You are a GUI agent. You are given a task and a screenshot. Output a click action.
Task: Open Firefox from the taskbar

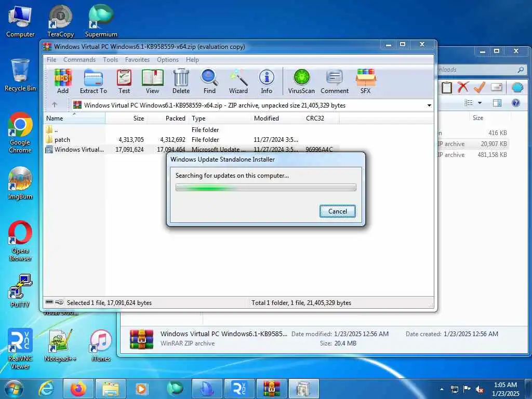pyautogui.click(x=78, y=389)
